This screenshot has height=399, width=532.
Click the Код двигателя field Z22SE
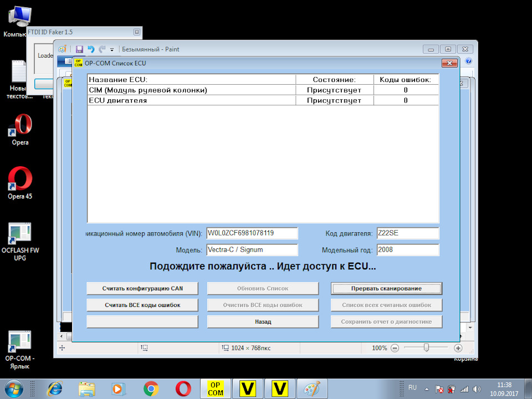[x=408, y=233]
